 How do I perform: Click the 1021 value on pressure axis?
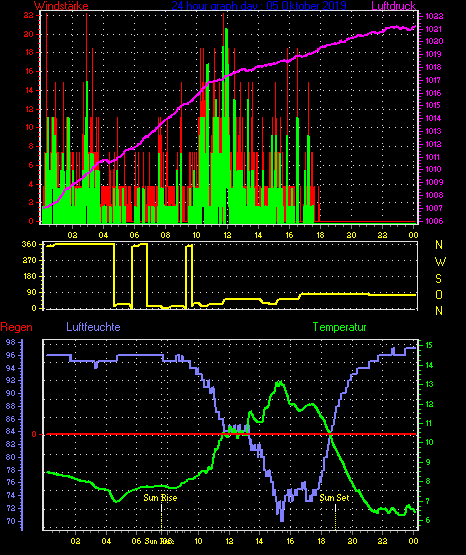point(434,29)
